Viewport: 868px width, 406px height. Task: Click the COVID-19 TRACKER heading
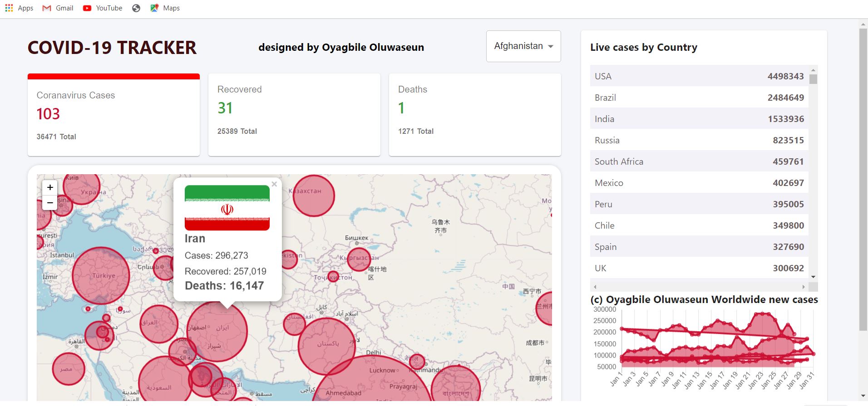point(112,48)
